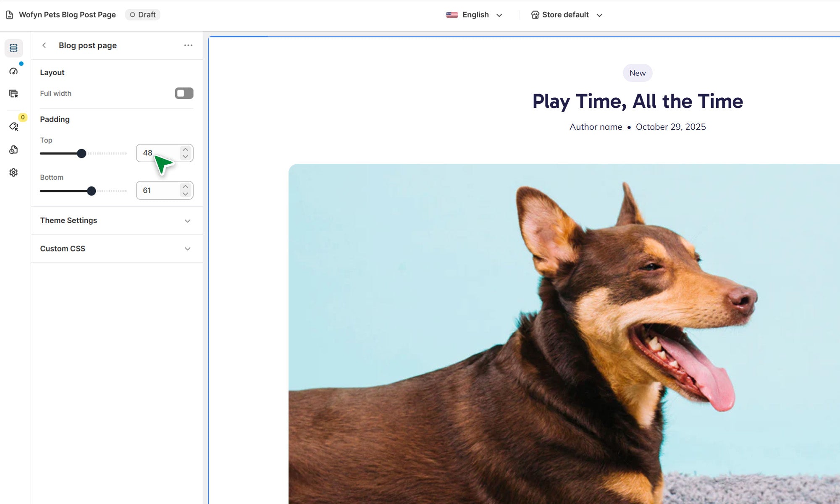Image resolution: width=840 pixels, height=504 pixels.
Task: Increase Top padding with up stepper arrow
Action: point(185,150)
